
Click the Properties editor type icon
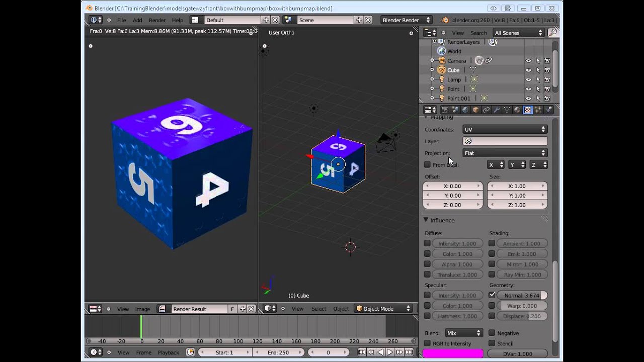click(x=430, y=110)
